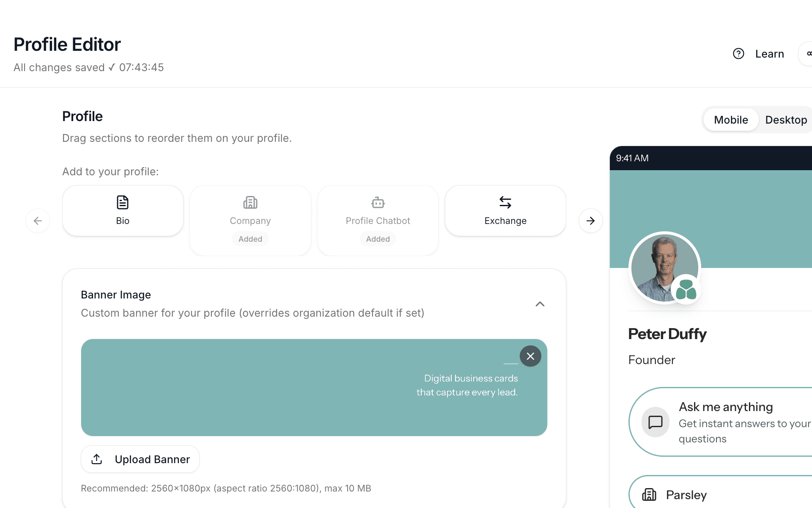Viewport: 812px width, 508px height.
Task: Click the right arrow to see more sections
Action: 590,221
